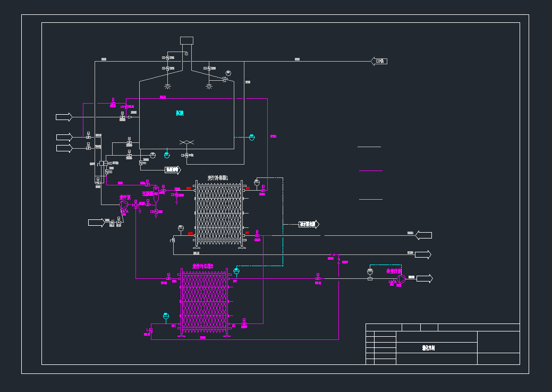Click the magenta wort pump on the left
552x392 pixels.
point(124,205)
